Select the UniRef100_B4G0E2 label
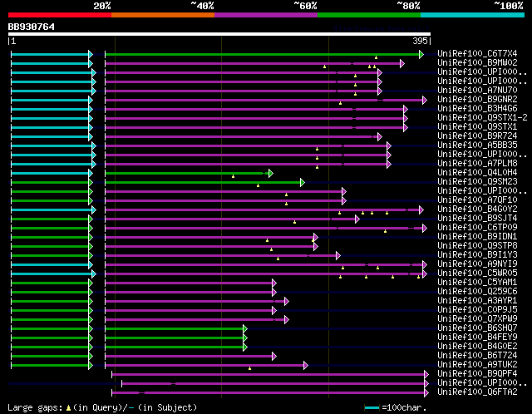532x414 pixels. coord(477,347)
